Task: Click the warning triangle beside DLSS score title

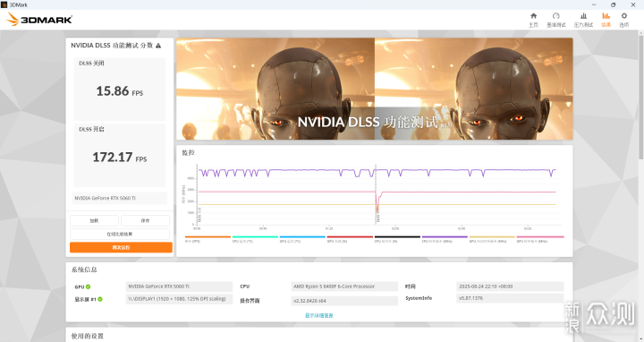Action: click(x=158, y=46)
